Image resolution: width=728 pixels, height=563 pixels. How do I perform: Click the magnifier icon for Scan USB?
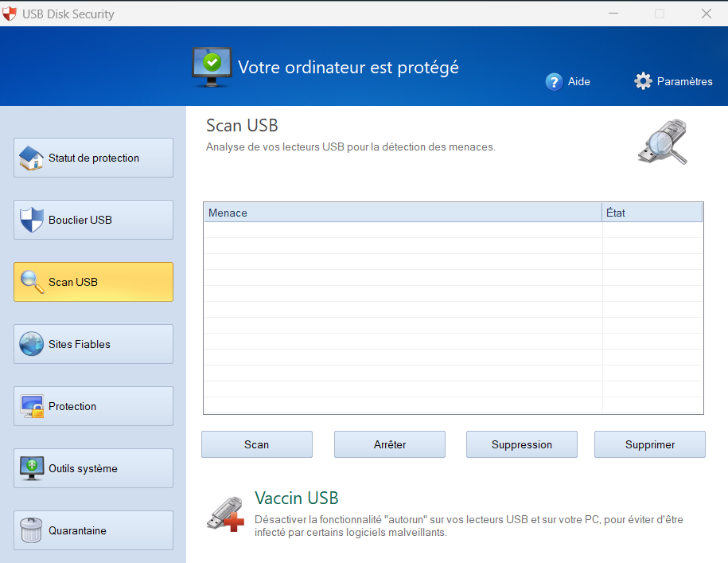point(32,282)
